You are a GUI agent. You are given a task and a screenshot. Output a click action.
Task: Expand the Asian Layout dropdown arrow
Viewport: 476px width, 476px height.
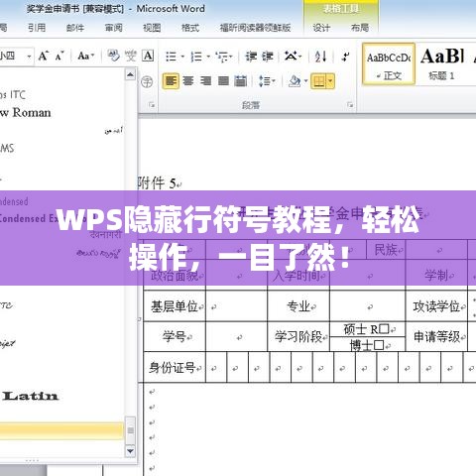[299, 57]
